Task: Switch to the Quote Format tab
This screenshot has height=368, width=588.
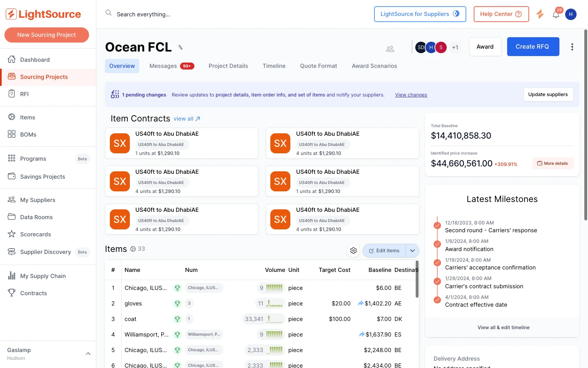Action: point(318,66)
